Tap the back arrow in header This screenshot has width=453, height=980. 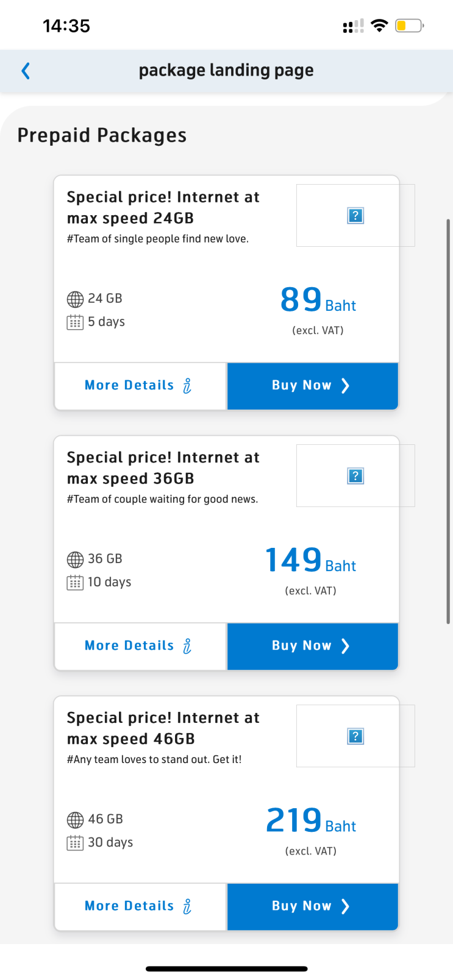pyautogui.click(x=26, y=71)
